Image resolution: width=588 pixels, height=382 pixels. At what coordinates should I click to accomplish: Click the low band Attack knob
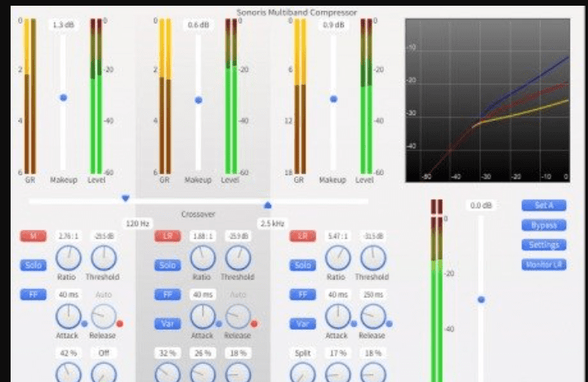point(69,316)
